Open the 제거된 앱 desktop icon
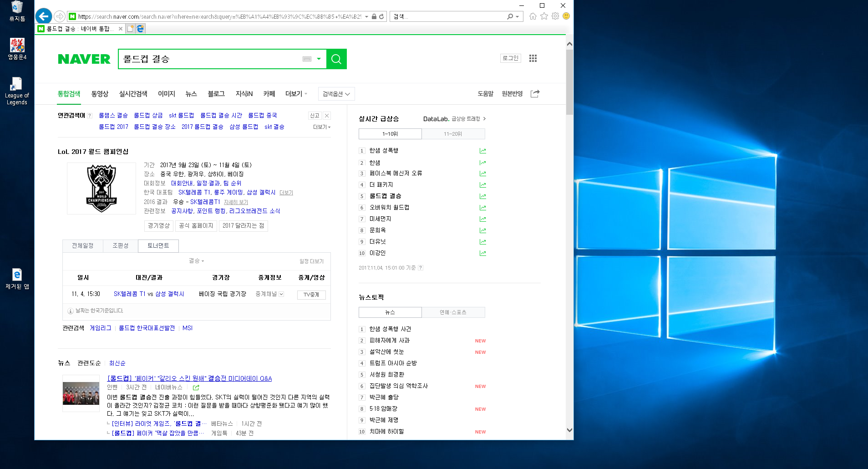Image resolution: width=868 pixels, height=469 pixels. pyautogui.click(x=17, y=279)
